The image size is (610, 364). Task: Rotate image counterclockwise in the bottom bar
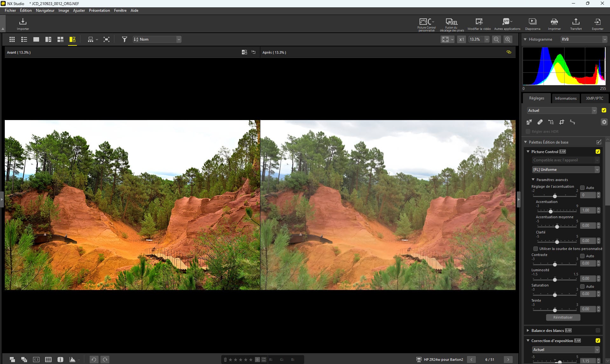coord(94,360)
